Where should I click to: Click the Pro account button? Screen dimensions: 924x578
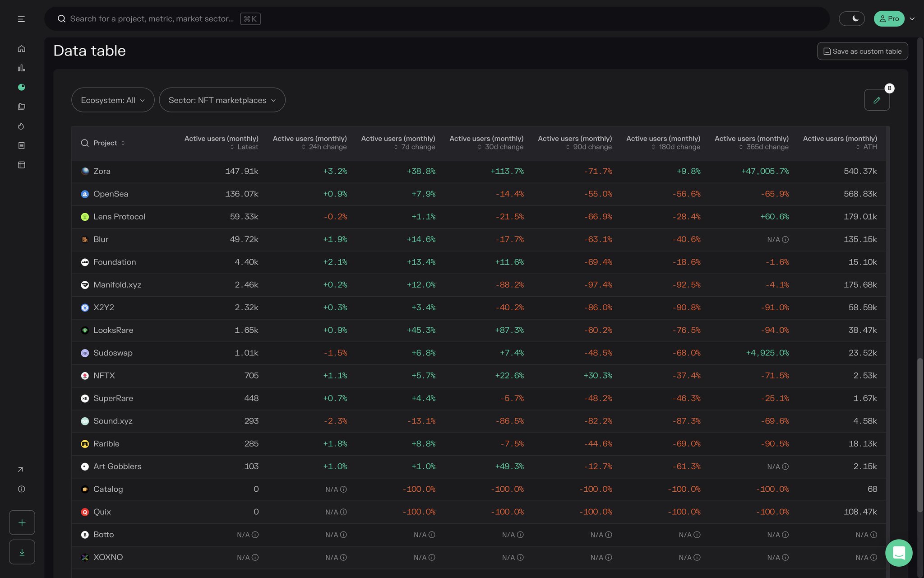[889, 19]
